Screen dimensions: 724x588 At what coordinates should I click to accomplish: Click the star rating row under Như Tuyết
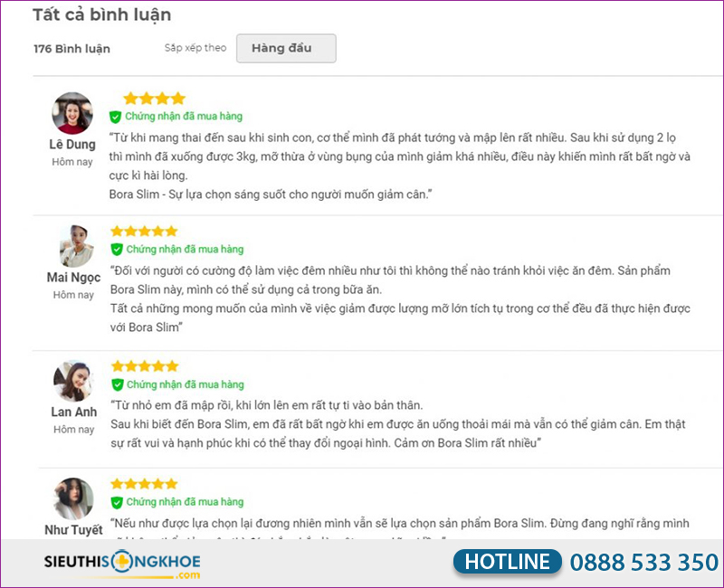(x=143, y=483)
